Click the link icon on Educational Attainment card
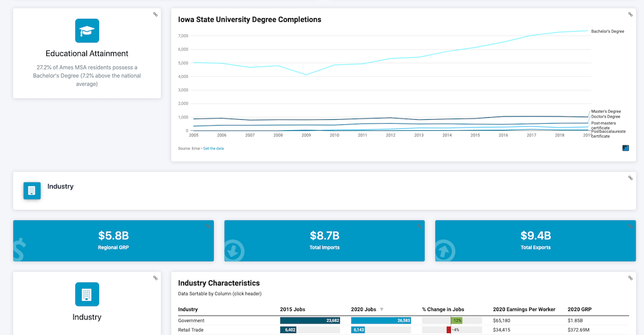Image resolution: width=644 pixels, height=335 pixels. click(155, 14)
